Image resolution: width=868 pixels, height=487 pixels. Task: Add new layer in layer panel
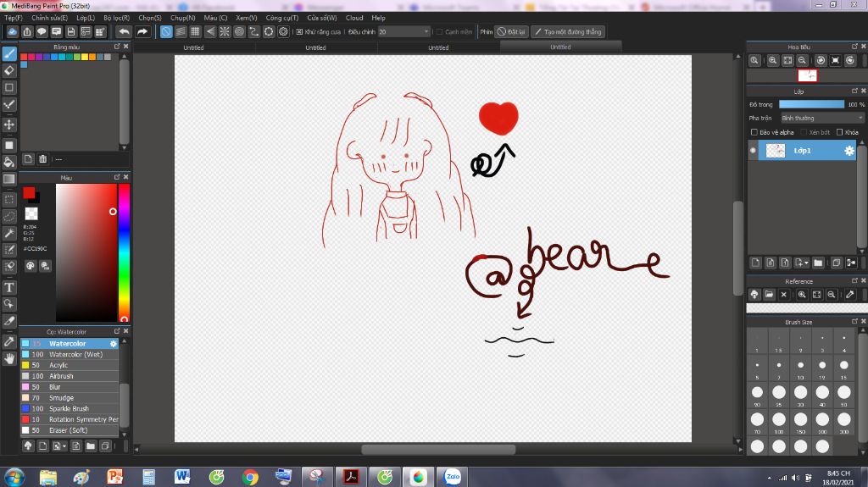click(755, 263)
